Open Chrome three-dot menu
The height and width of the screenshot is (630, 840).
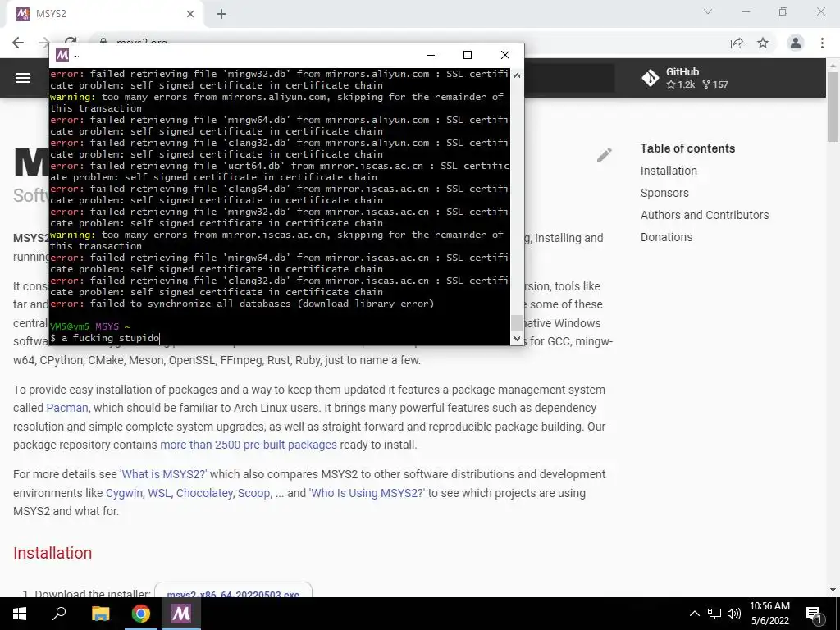click(x=822, y=43)
